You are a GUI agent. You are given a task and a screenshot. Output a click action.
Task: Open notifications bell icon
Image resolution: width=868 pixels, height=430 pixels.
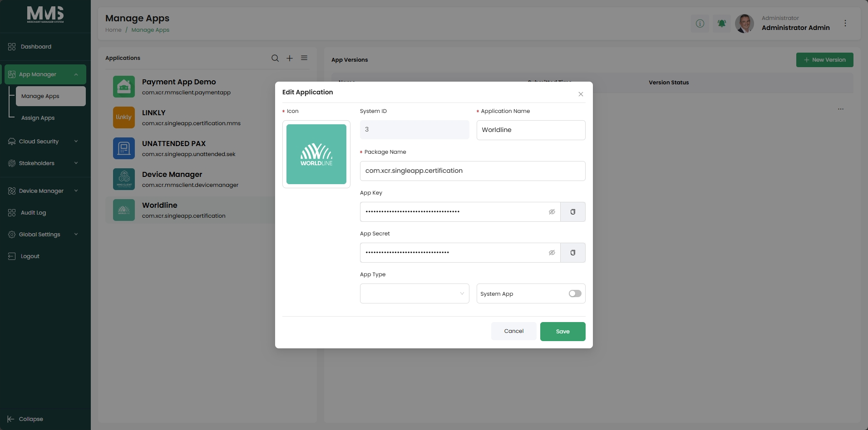(722, 23)
